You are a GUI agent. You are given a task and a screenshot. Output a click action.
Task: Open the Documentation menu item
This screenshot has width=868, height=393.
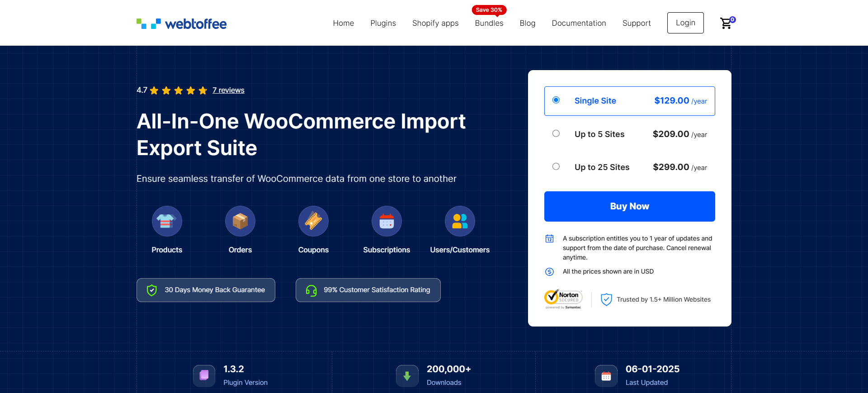point(579,23)
